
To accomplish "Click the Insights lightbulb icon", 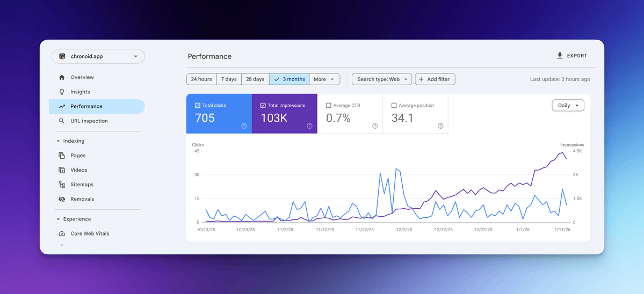I will coord(62,92).
